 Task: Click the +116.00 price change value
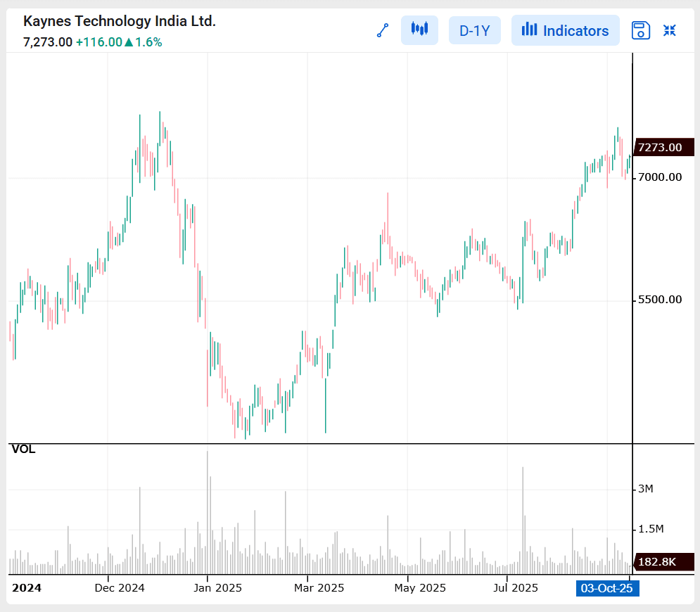pyautogui.click(x=99, y=42)
